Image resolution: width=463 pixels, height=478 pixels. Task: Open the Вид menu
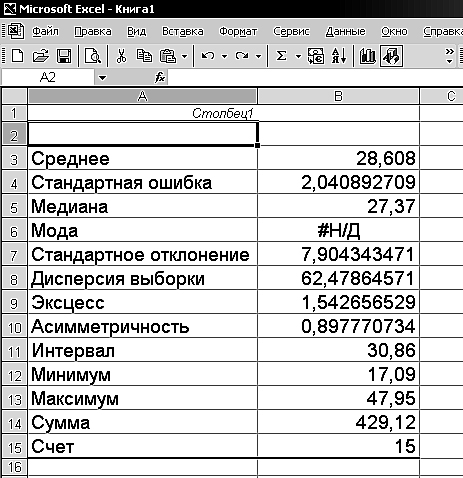pos(137,31)
